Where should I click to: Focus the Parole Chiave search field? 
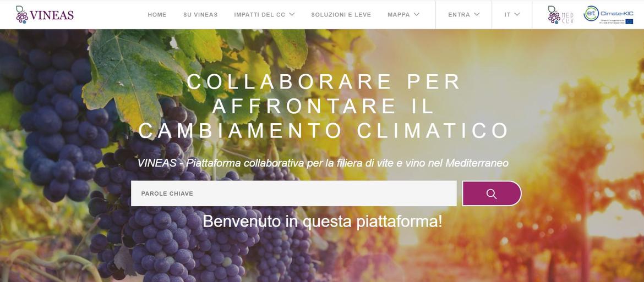click(294, 193)
